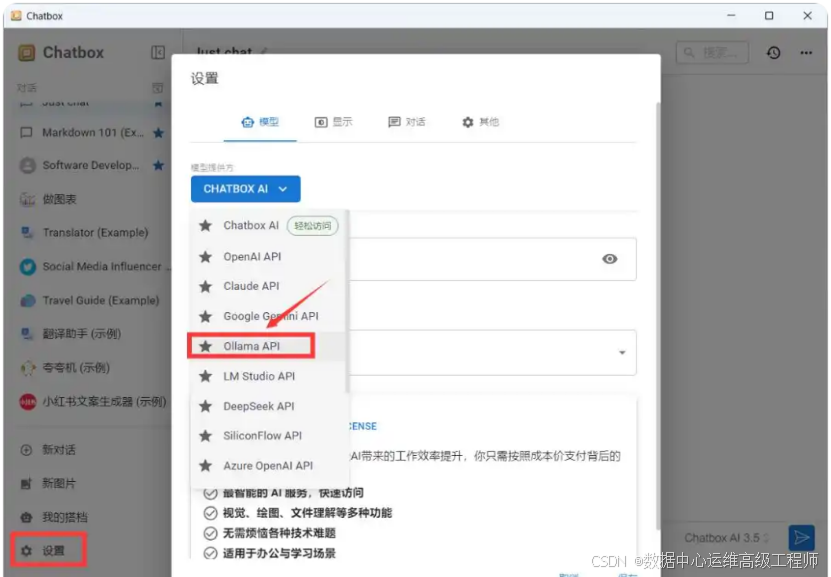The height and width of the screenshot is (577, 831).
Task: Click the Translator (Example) avatar icon
Action: (x=28, y=233)
